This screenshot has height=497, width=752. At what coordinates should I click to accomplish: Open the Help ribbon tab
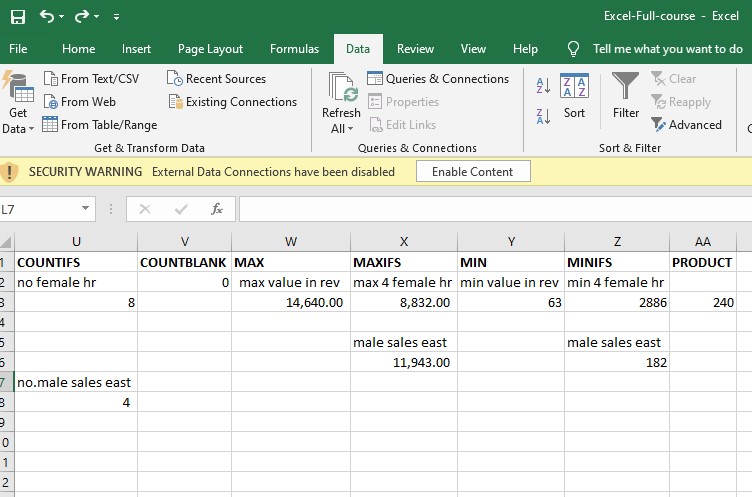click(x=525, y=49)
